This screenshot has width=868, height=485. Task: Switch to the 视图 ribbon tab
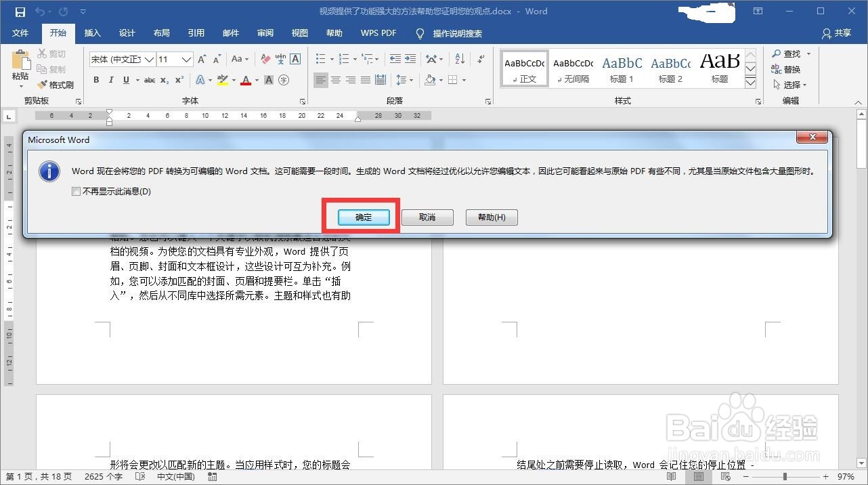pyautogui.click(x=299, y=33)
